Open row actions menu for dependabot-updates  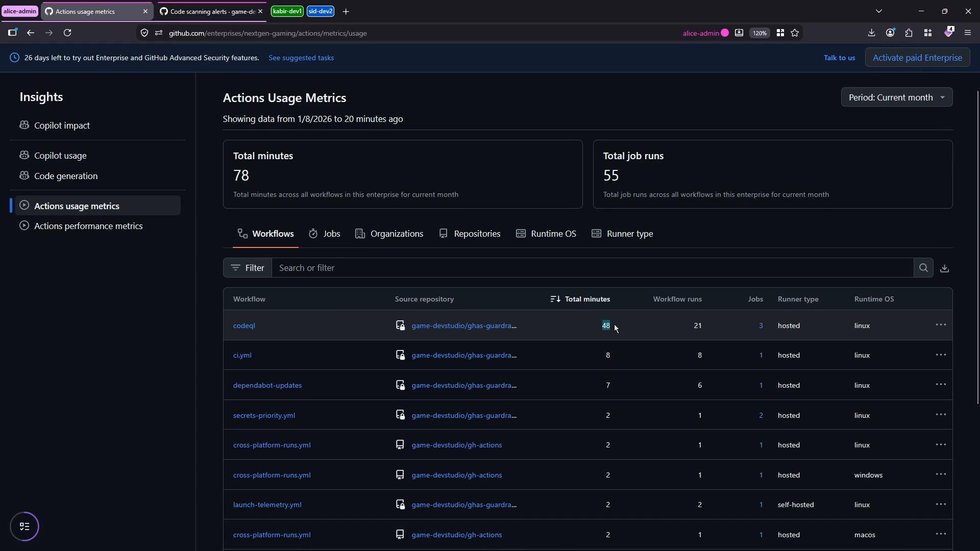click(x=941, y=385)
